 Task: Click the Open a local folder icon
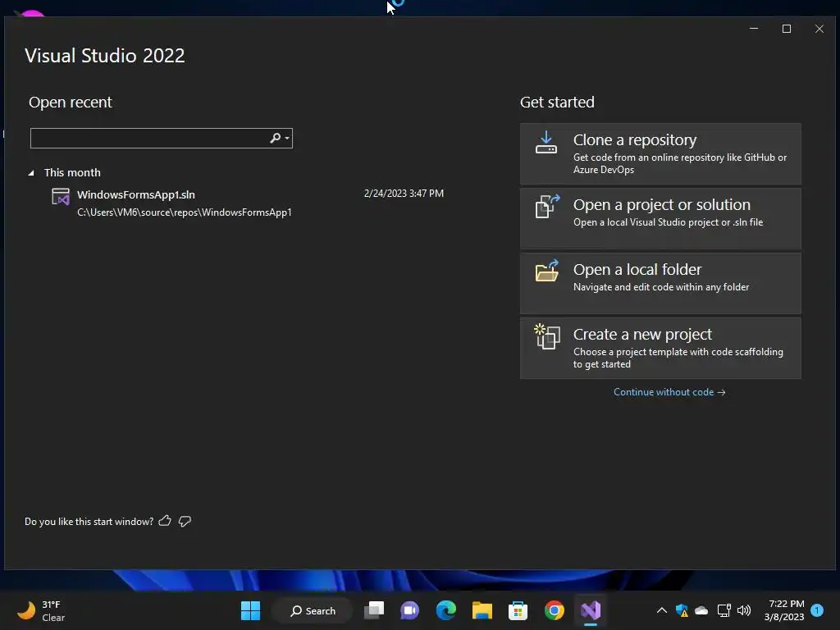pyautogui.click(x=547, y=271)
